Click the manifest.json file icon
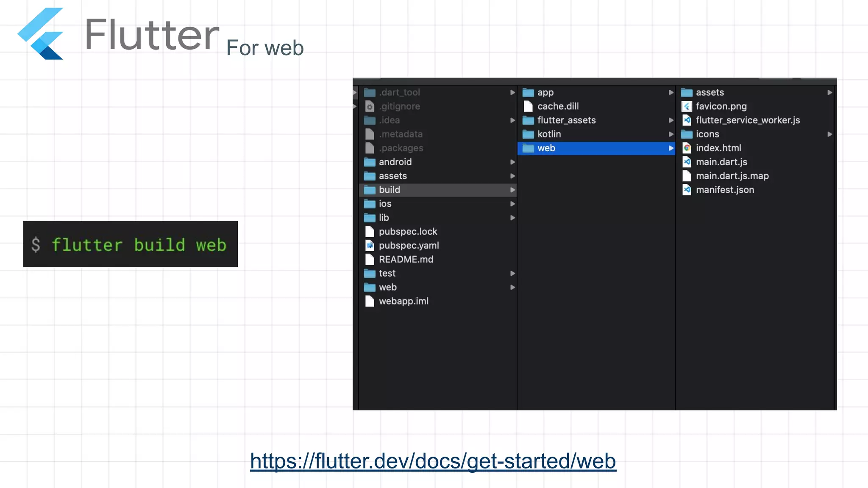Screen dimensions: 868x488 (687, 190)
